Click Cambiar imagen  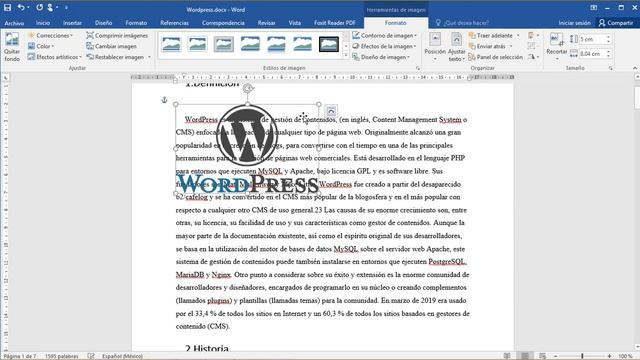click(x=111, y=46)
